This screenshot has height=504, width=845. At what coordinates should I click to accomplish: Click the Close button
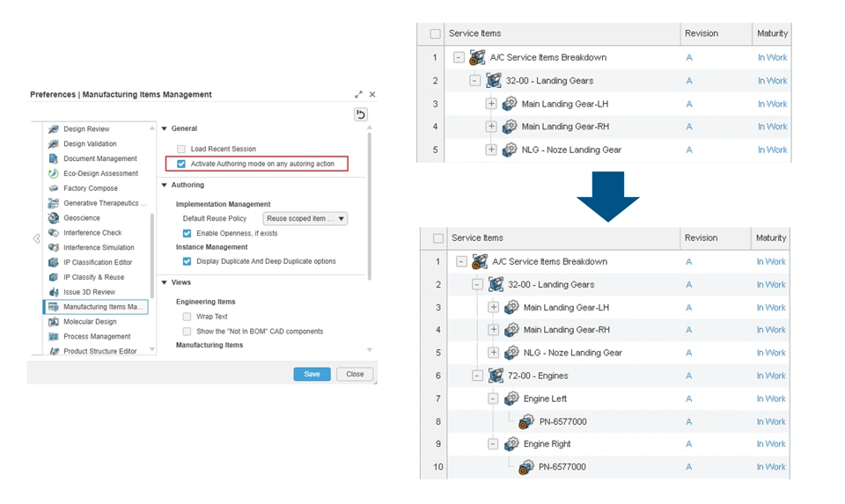[355, 374]
